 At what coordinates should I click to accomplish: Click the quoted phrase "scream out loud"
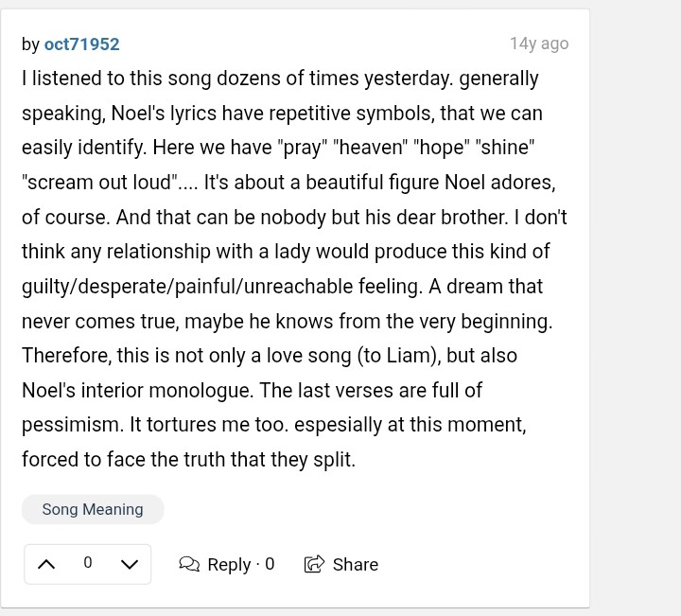[x=99, y=182]
